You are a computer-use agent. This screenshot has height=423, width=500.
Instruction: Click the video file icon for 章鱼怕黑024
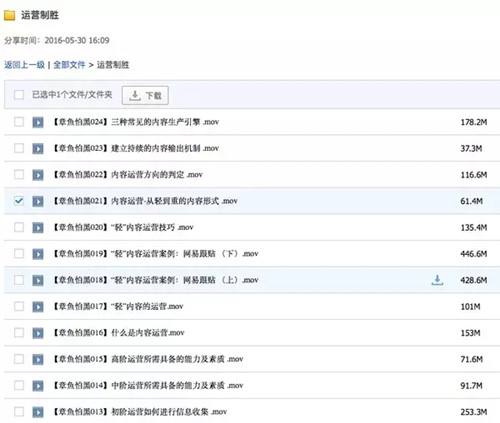point(38,122)
